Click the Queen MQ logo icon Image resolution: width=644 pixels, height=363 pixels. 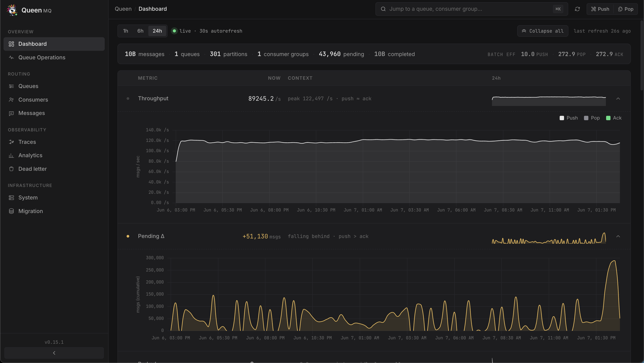pyautogui.click(x=12, y=10)
